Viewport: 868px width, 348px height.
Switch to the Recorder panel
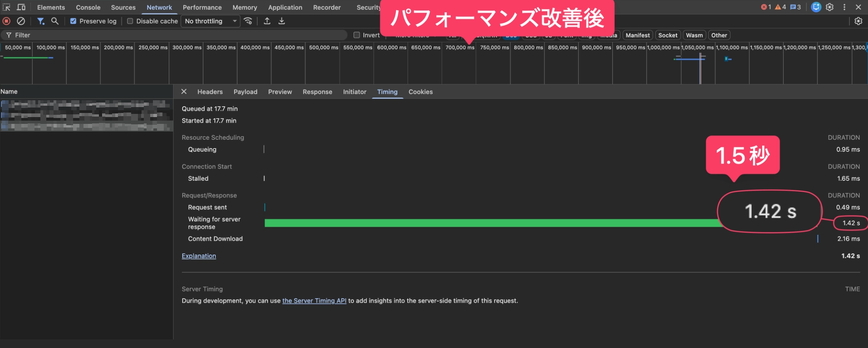click(327, 7)
